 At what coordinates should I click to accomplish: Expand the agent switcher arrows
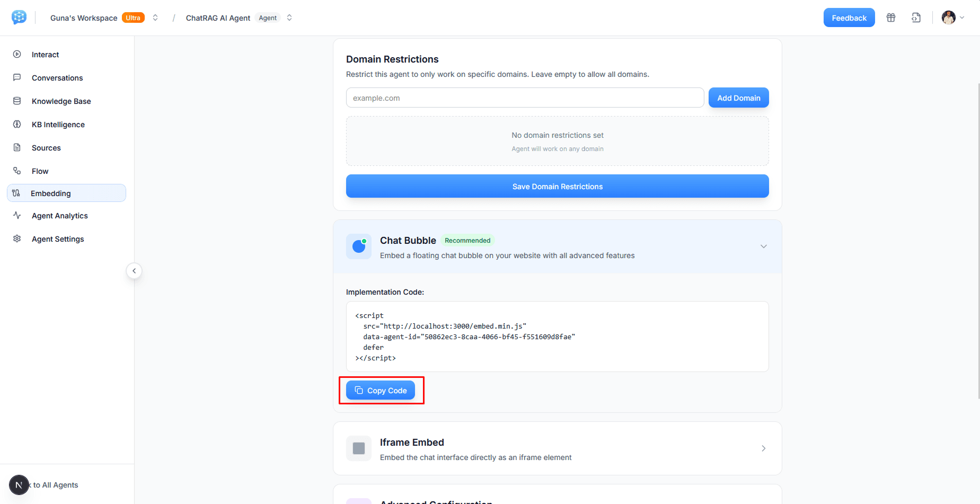pyautogui.click(x=289, y=17)
